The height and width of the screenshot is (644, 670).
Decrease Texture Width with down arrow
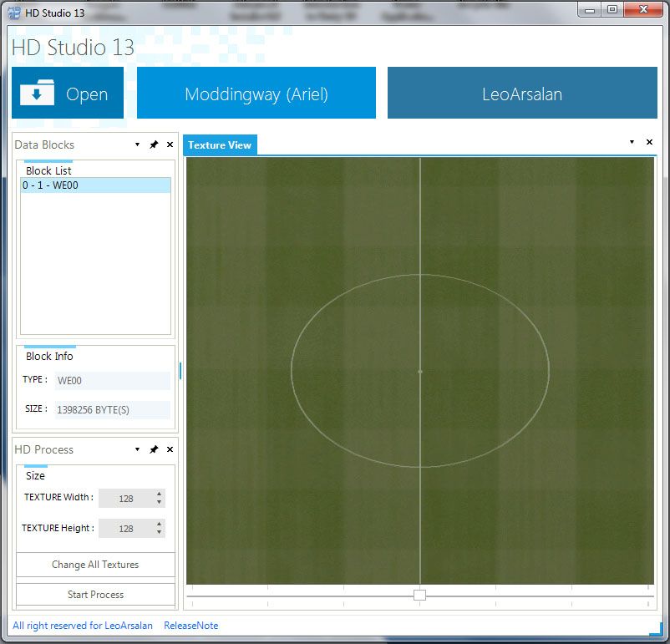click(159, 502)
